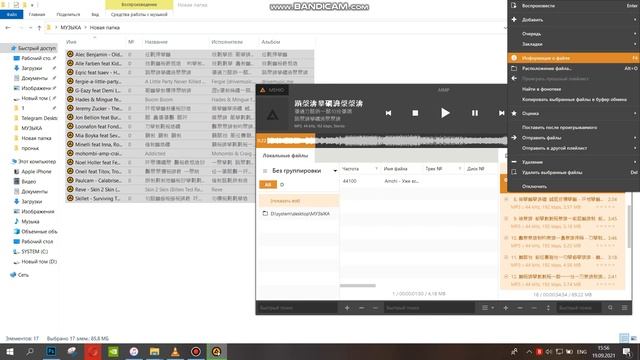Click the library panel horizontal scrollbar
This screenshot has height=360, width=640.
(358, 286)
